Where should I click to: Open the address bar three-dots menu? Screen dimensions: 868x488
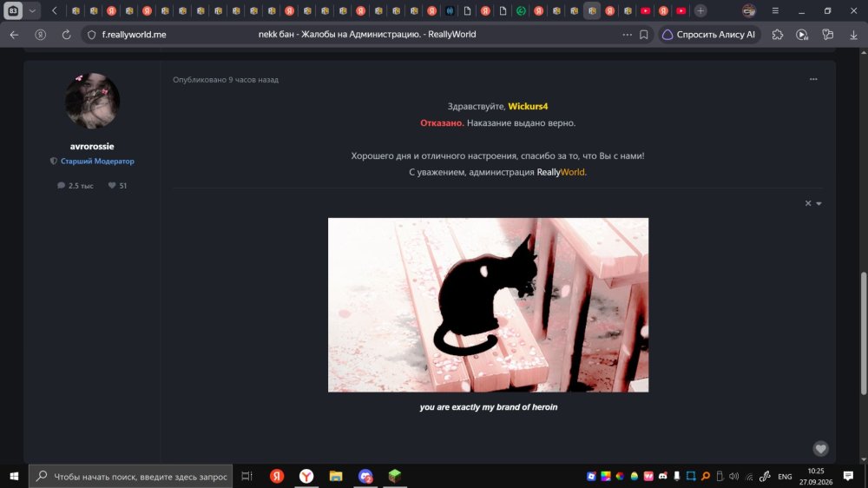(x=627, y=35)
